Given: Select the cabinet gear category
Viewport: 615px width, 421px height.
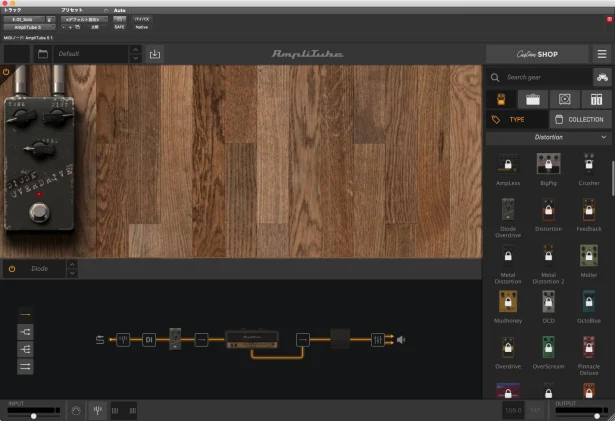Looking at the screenshot, I should (x=564, y=99).
